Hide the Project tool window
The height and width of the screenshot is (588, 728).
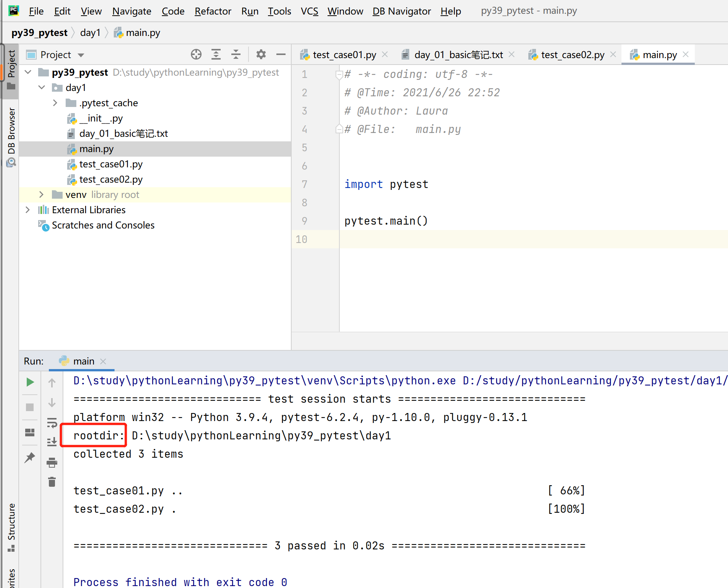pos(281,55)
